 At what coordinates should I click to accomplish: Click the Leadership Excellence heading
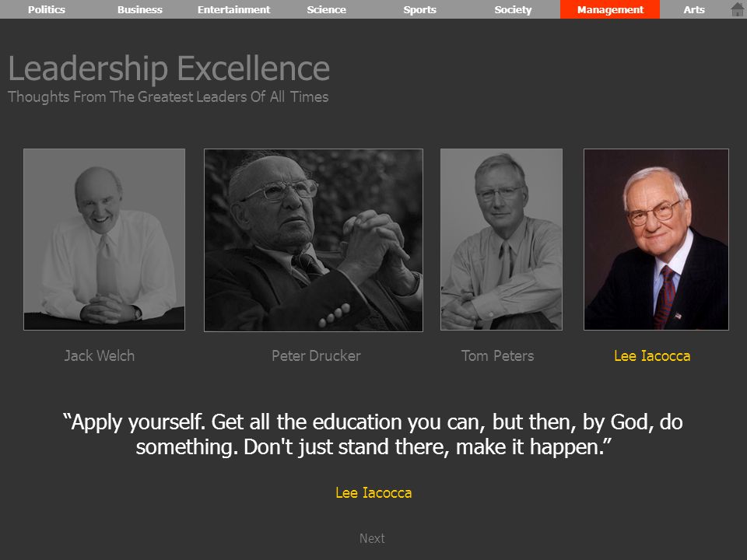[169, 68]
